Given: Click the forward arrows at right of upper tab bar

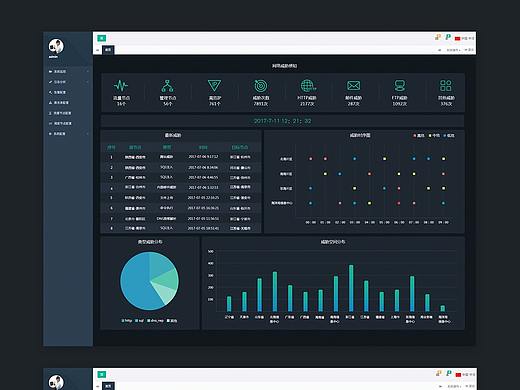Looking at the screenshot, I should (x=440, y=50).
